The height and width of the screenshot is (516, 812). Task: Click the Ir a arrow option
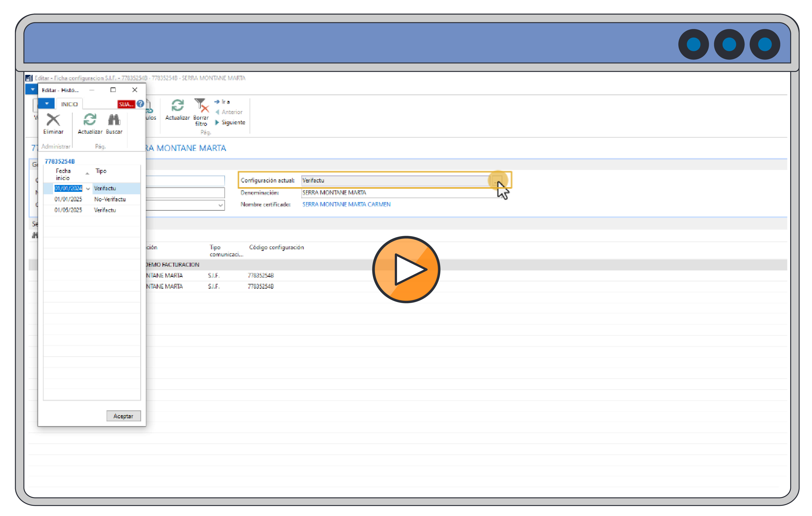[x=222, y=102]
